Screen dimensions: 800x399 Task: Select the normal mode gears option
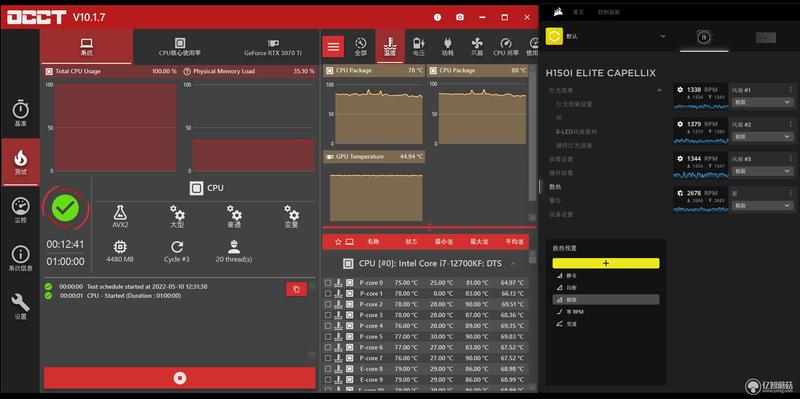click(234, 216)
